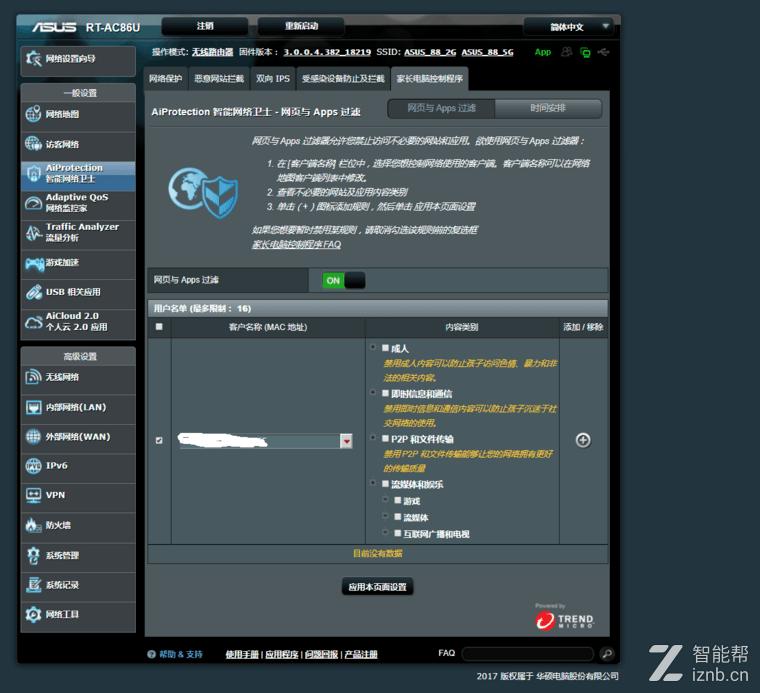Expand the 成人 category tree node

(x=373, y=347)
